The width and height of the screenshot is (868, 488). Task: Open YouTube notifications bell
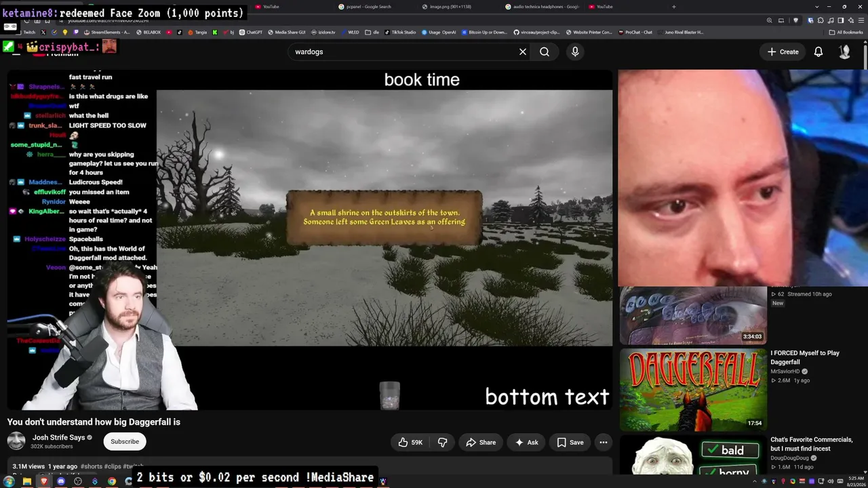coord(818,52)
